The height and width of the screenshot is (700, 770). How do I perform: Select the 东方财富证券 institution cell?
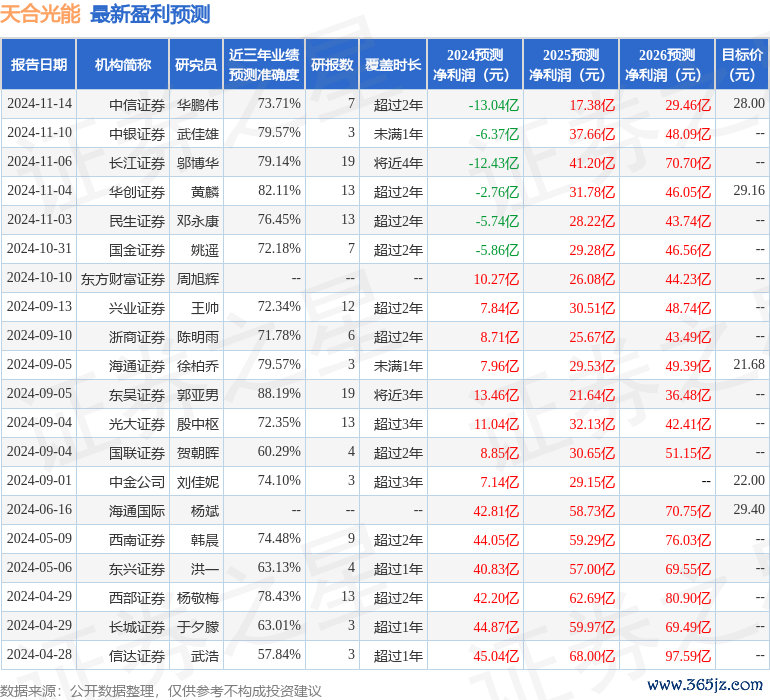123,279
